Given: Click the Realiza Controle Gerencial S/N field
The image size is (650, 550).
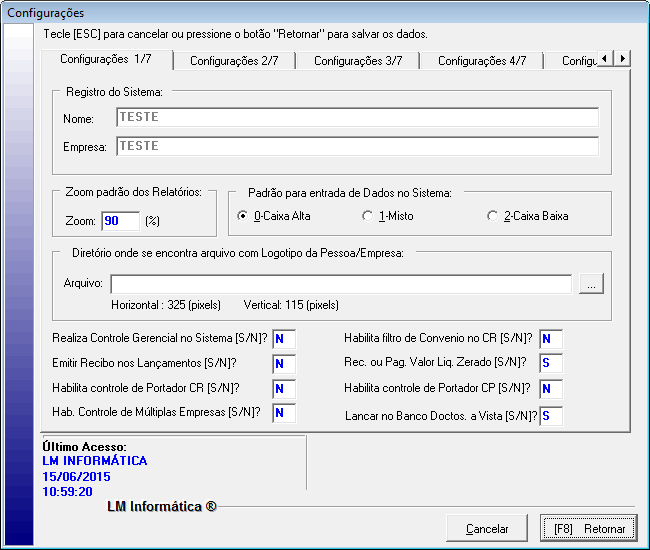Looking at the screenshot, I should pyautogui.click(x=283, y=339).
